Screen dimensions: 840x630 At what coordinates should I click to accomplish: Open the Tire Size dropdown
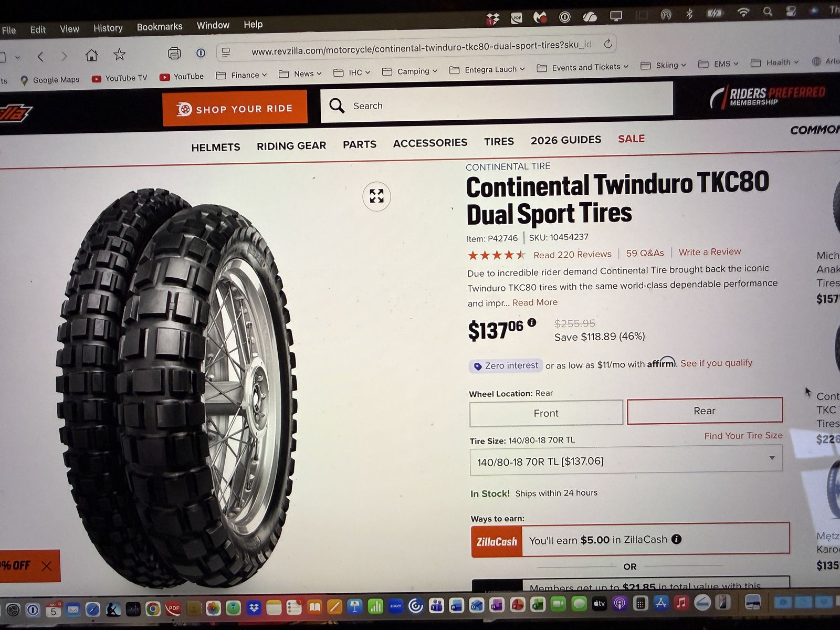(x=626, y=460)
